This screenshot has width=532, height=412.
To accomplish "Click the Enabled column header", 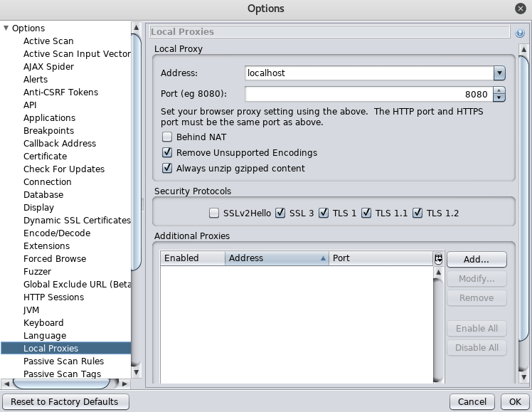I will [192, 258].
